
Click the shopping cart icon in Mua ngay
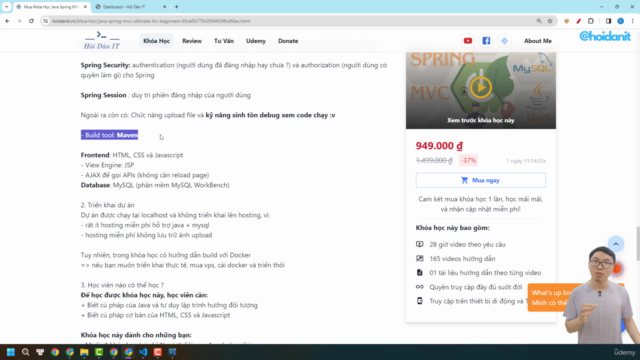464,180
